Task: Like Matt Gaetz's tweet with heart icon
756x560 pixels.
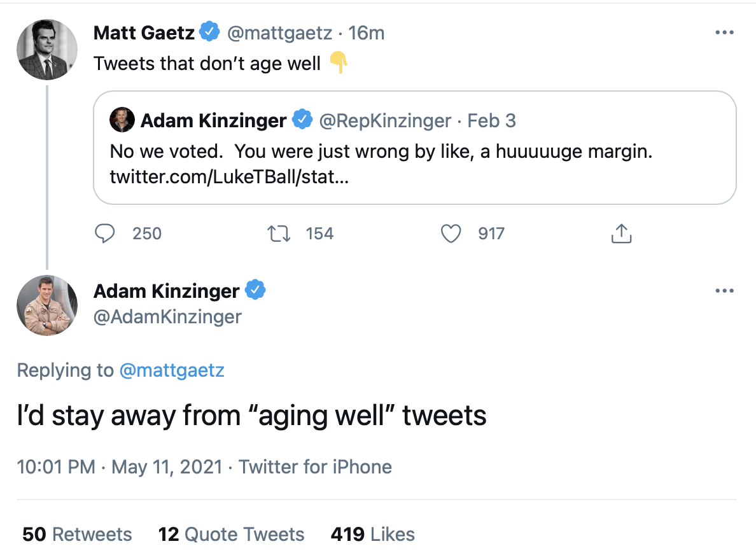Action: (451, 234)
